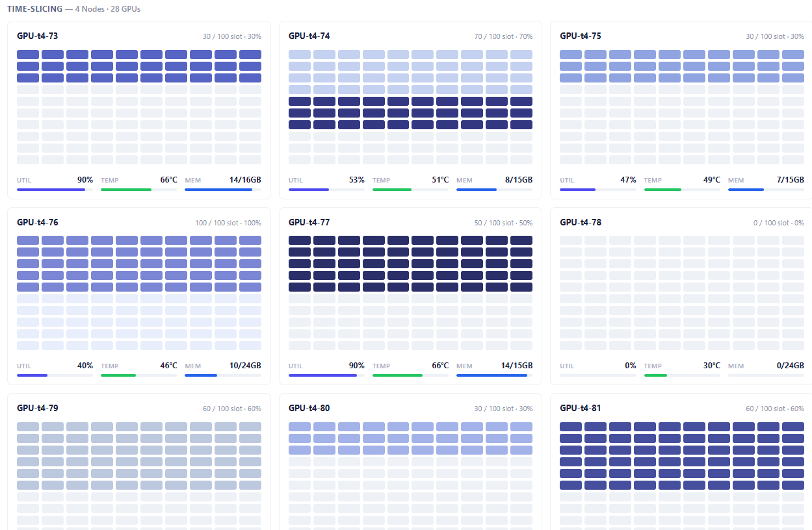This screenshot has height=530, width=812.
Task: Open the idle GPU-t4-78 card title
Action: (581, 222)
